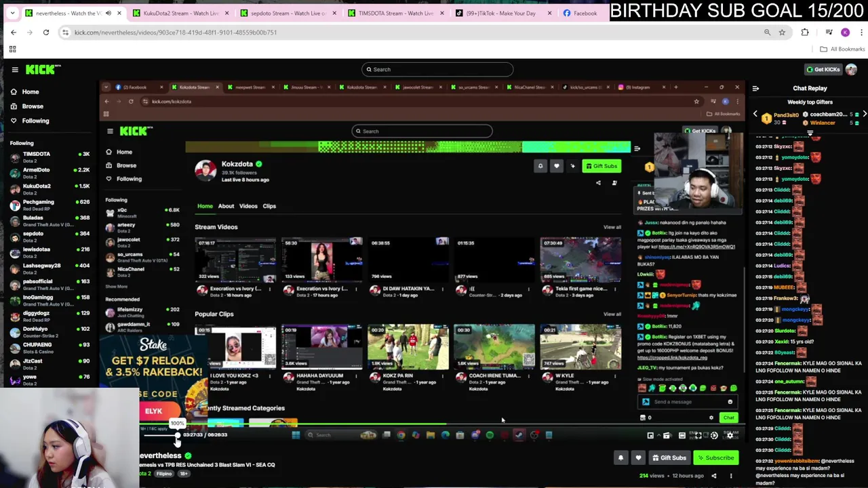The image size is (868, 488).
Task: Expand the weekly top gifters list
Action: click(x=810, y=132)
